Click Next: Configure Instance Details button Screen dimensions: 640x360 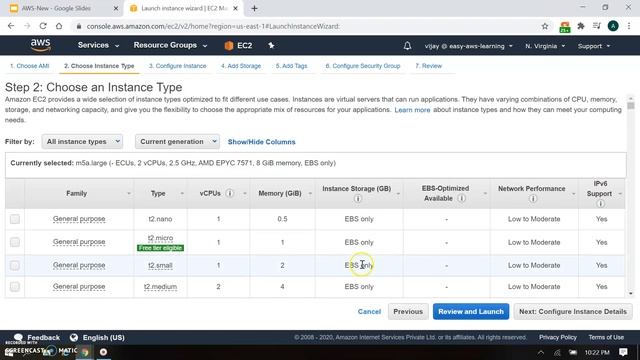click(573, 311)
